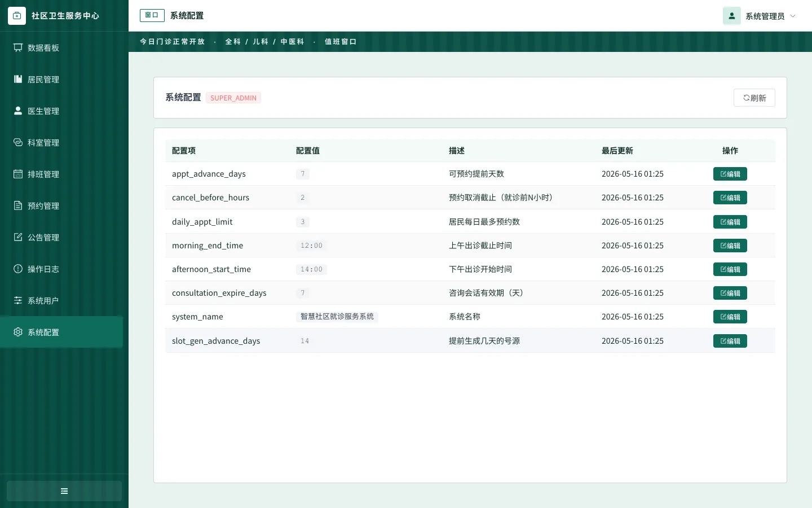The image size is (812, 508).
Task: Click the 社区卫生服务中心 title
Action: 65,16
